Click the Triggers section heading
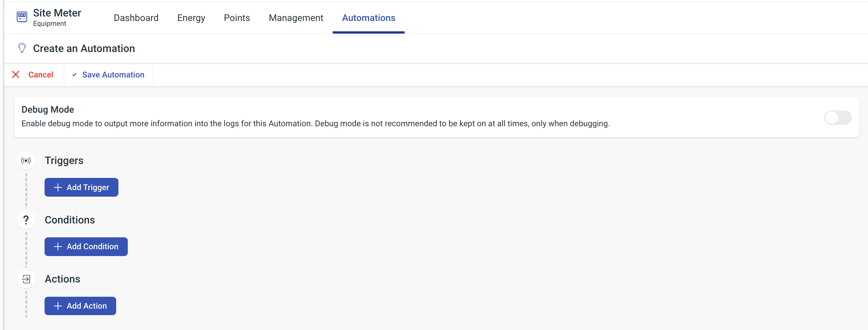868x330 pixels. coord(64,160)
